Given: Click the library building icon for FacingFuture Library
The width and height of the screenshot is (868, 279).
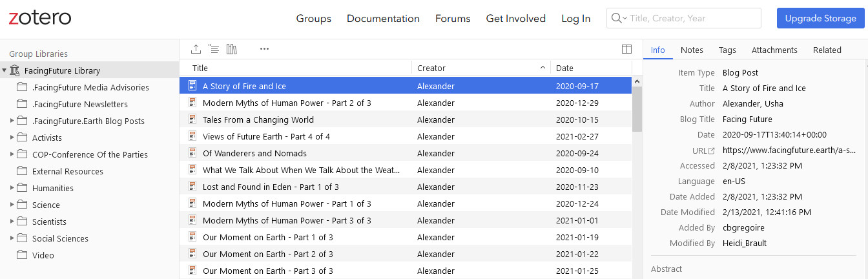Looking at the screenshot, I should point(15,70).
